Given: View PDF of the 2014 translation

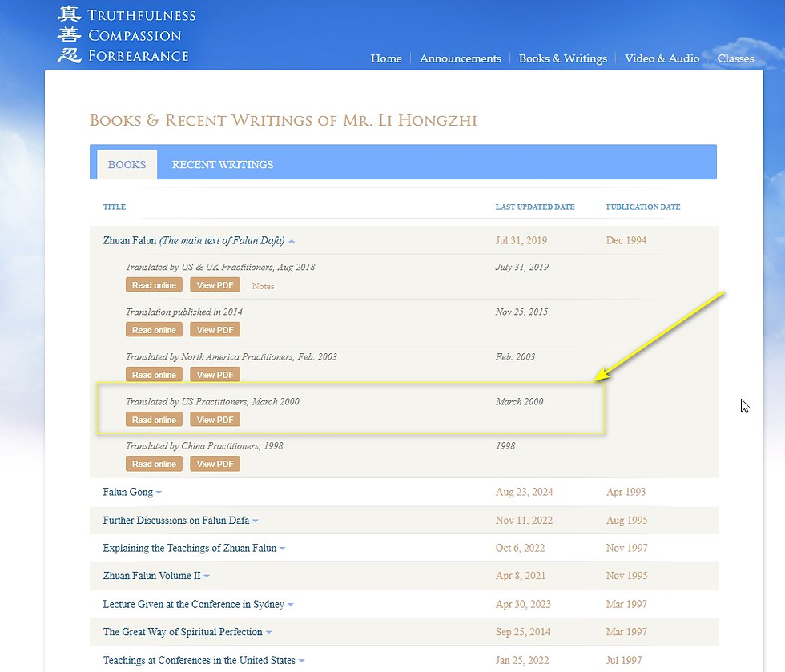Looking at the screenshot, I should (215, 330).
